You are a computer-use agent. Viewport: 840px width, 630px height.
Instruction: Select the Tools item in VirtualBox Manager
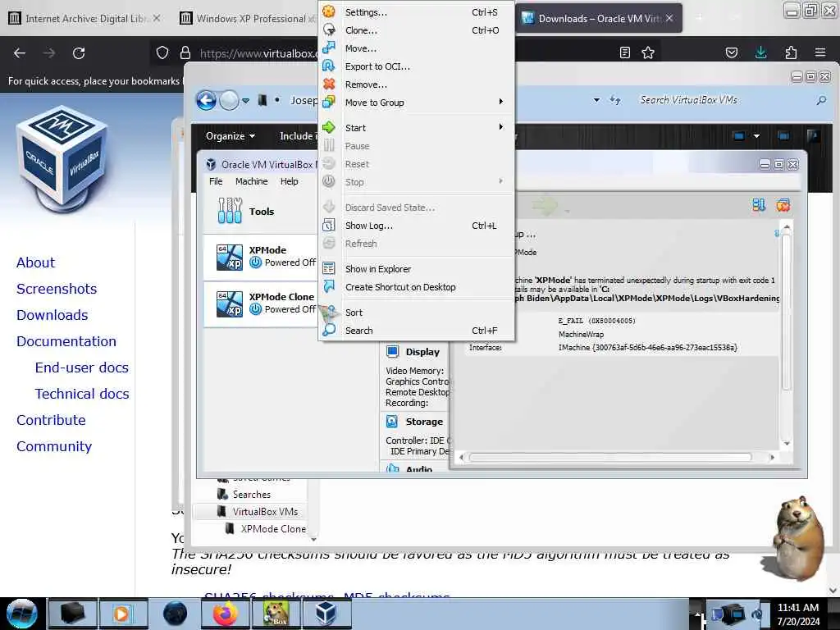pyautogui.click(x=262, y=212)
